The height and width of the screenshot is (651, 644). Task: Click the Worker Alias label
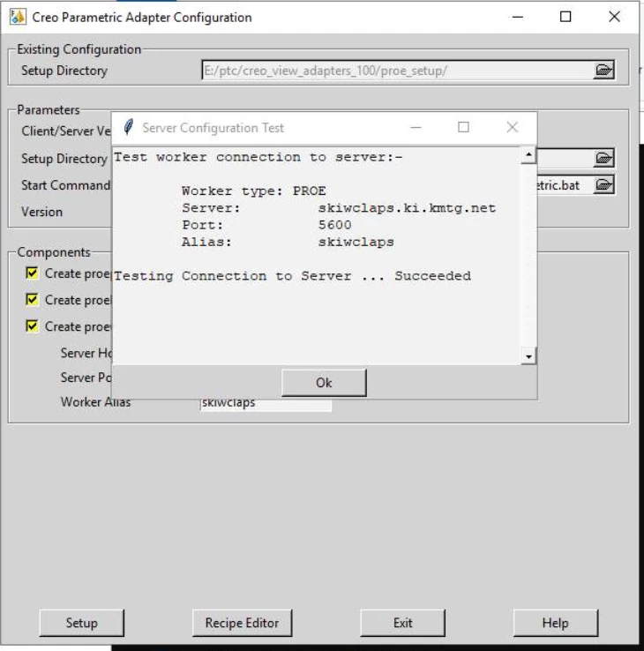tap(95, 402)
